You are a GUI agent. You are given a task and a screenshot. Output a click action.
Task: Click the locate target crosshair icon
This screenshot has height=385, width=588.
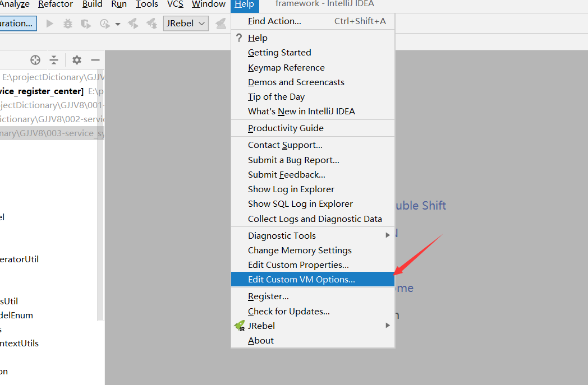click(x=35, y=60)
